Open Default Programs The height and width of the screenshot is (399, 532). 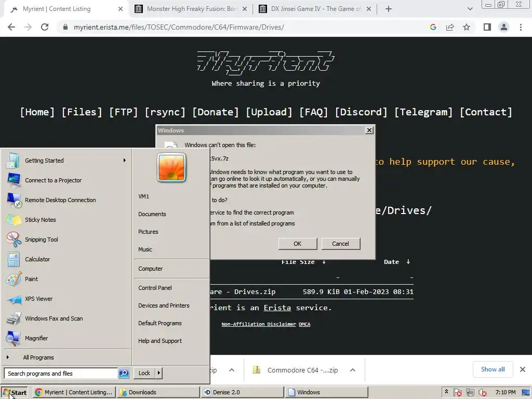pos(160,323)
